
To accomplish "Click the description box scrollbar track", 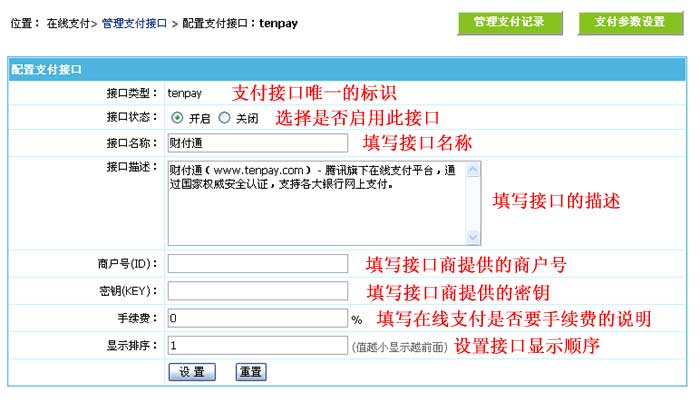I will (x=474, y=203).
